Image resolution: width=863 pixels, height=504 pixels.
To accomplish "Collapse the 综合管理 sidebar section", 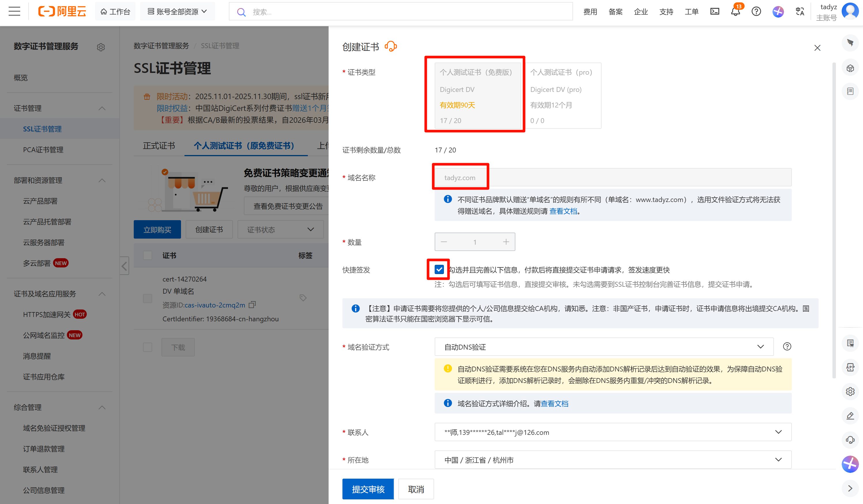I will (x=102, y=407).
